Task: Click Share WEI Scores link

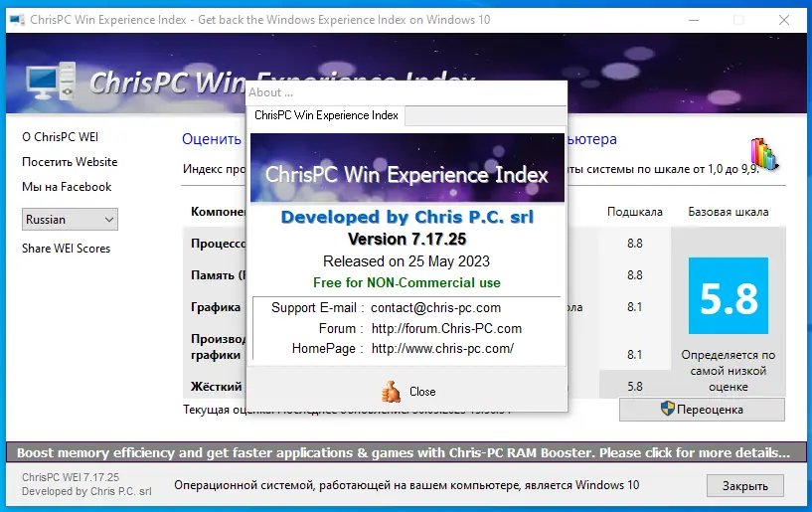Action: 66,249
